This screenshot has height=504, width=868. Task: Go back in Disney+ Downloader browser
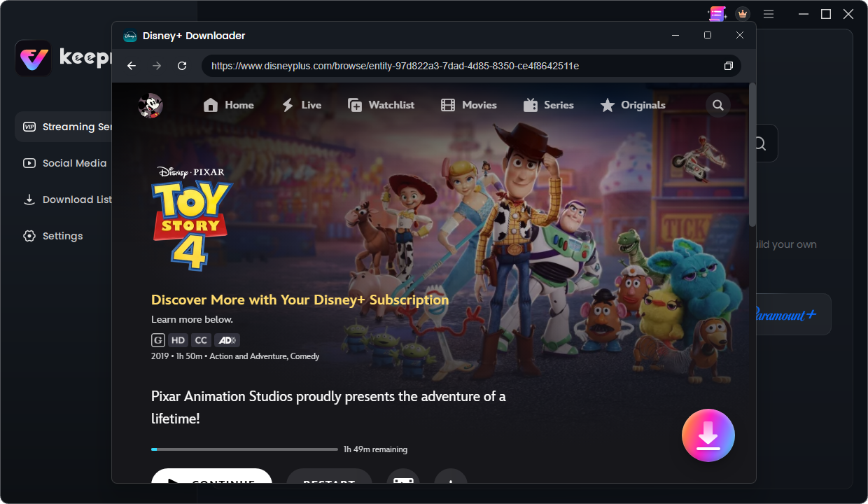click(x=132, y=66)
